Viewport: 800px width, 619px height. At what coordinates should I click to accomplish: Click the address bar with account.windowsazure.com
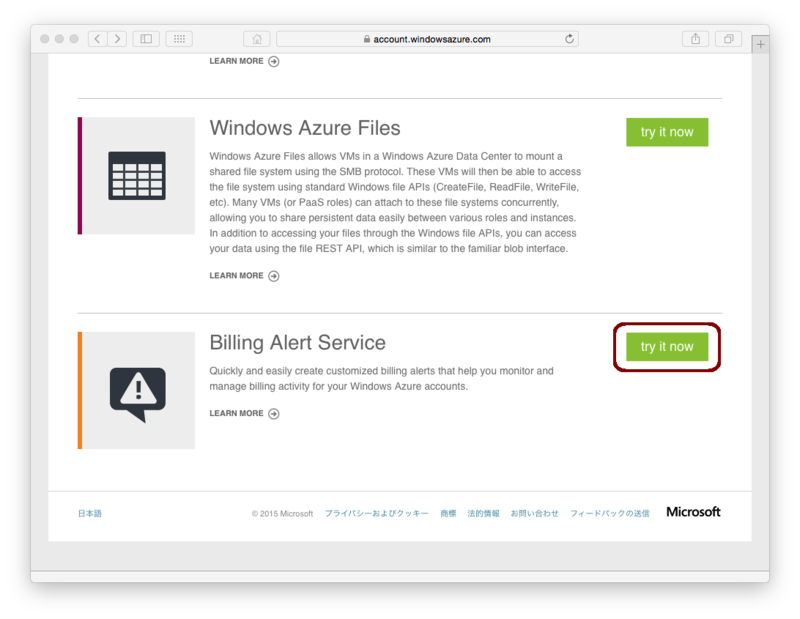[x=427, y=39]
